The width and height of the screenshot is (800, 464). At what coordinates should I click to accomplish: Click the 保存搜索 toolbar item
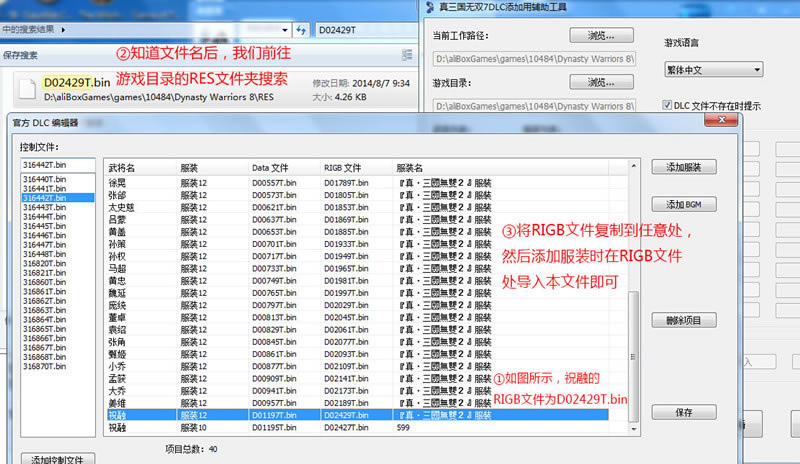click(x=20, y=55)
